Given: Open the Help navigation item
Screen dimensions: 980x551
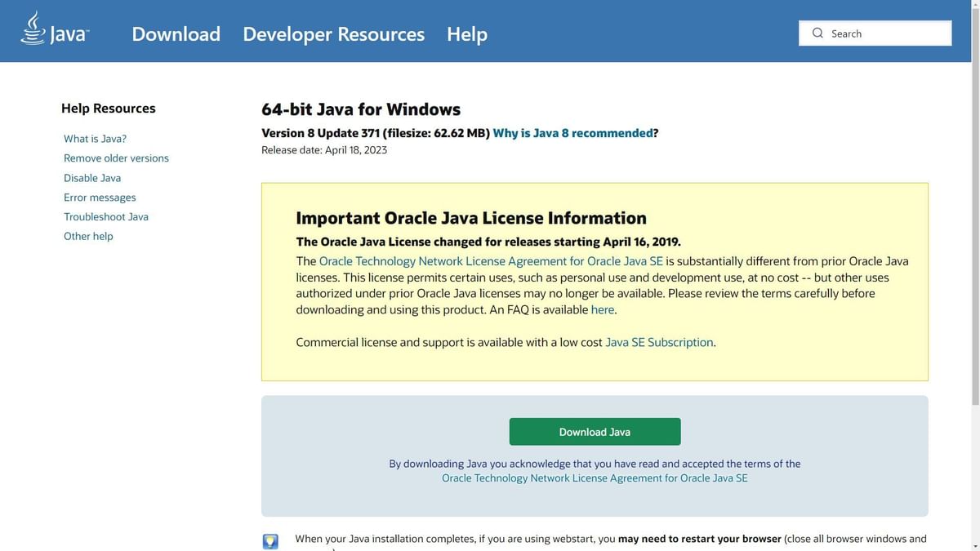Looking at the screenshot, I should (x=466, y=34).
